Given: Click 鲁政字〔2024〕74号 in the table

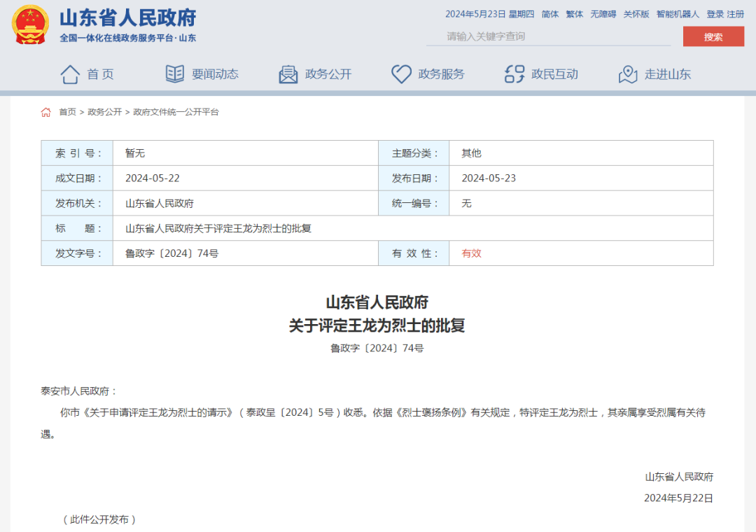Looking at the screenshot, I should click(x=171, y=253).
